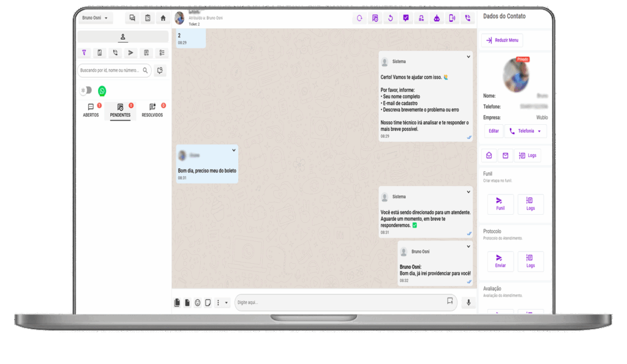627x364 pixels.
Task: Click the purple filter funnel icon
Action: pos(84,53)
